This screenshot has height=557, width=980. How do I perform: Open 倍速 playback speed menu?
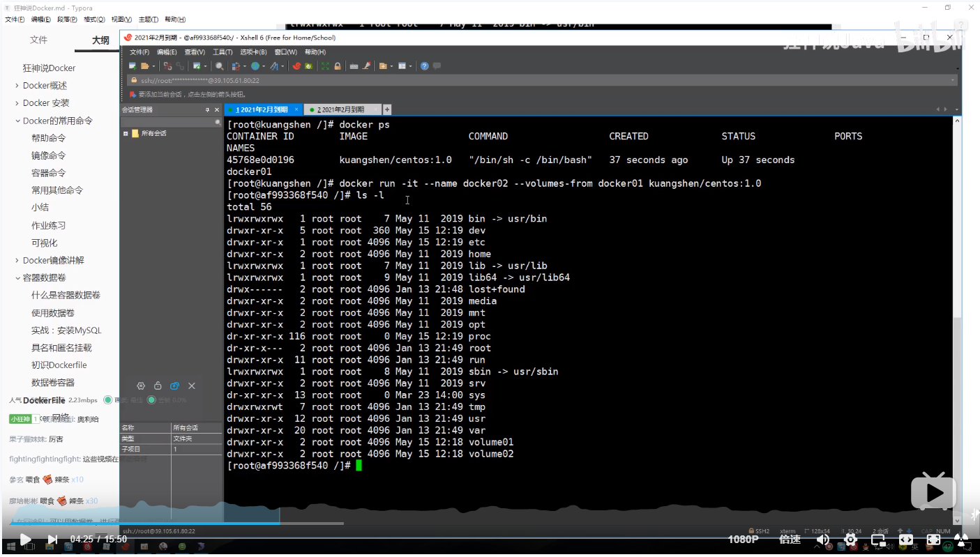pos(790,539)
